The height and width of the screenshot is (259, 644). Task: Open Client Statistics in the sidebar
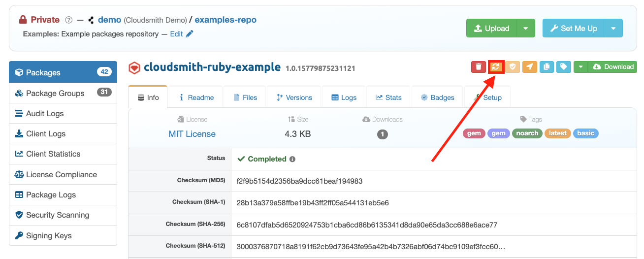pyautogui.click(x=63, y=154)
